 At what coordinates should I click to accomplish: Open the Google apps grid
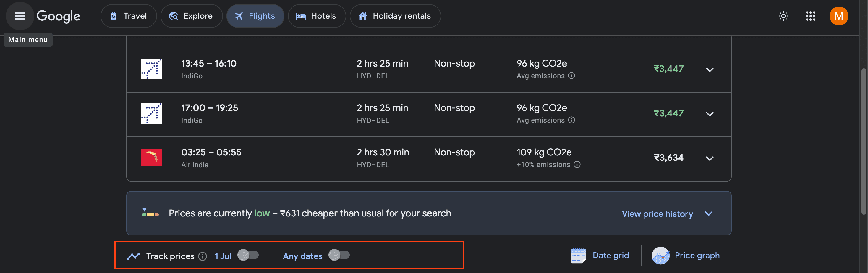pos(810,16)
